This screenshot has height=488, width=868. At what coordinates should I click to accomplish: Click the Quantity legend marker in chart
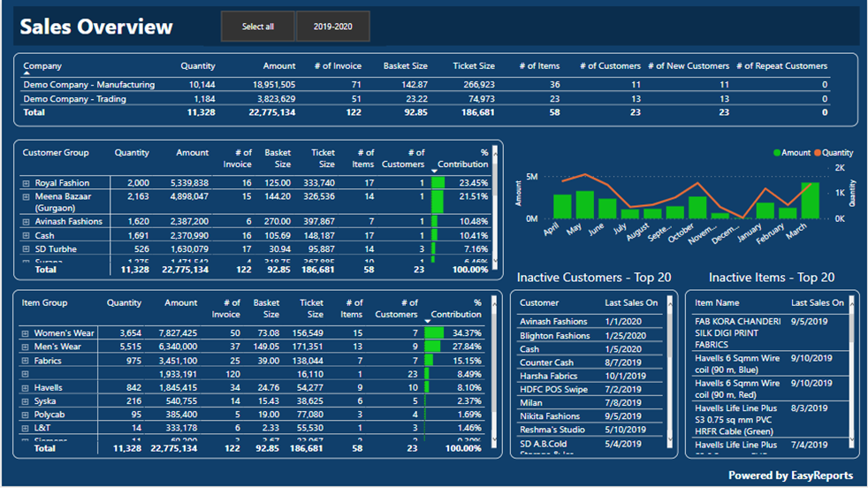818,153
